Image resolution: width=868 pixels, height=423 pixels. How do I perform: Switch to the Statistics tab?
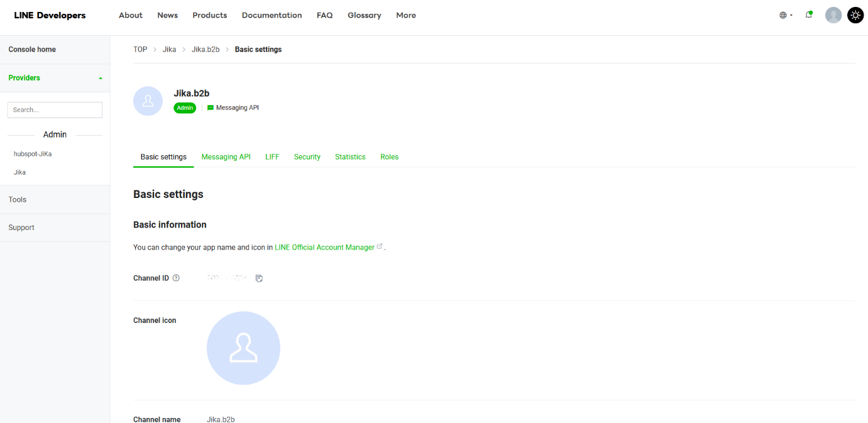click(350, 157)
